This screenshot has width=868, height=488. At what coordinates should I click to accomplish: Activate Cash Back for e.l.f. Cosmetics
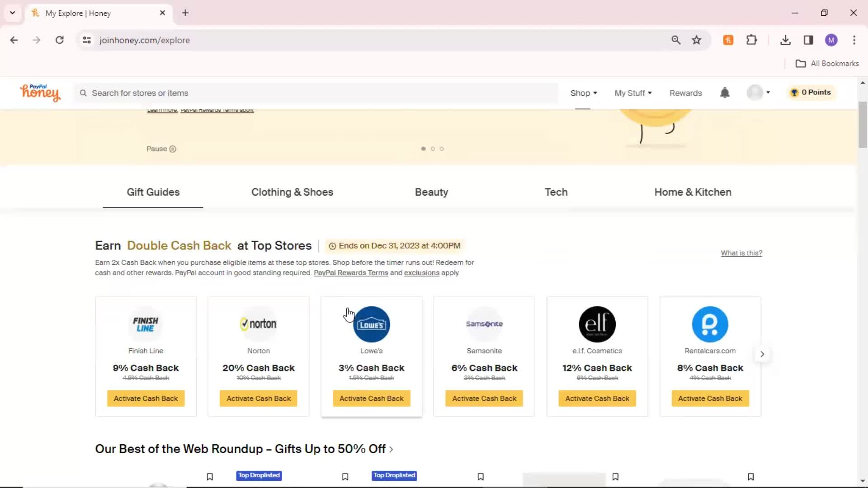[x=597, y=399]
